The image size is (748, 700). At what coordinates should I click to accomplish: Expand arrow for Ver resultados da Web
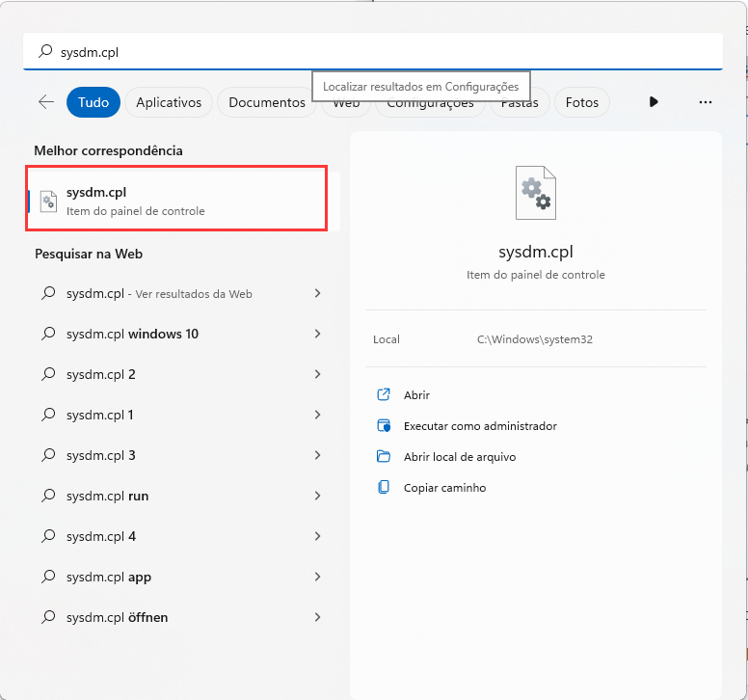tap(317, 293)
